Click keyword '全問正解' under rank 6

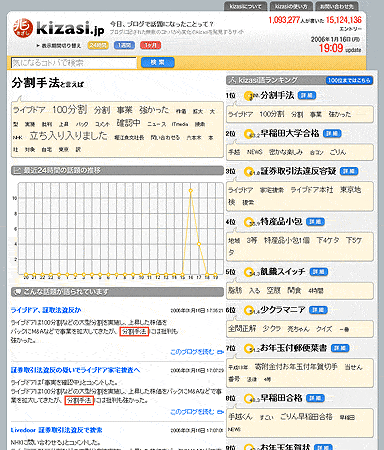pyautogui.click(x=242, y=329)
